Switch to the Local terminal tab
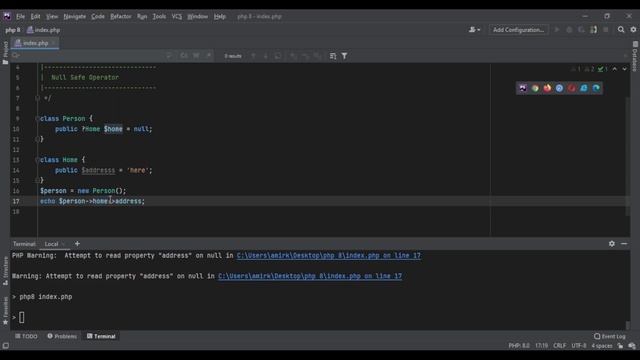Screen dimensions: 640x360 click(x=51, y=244)
